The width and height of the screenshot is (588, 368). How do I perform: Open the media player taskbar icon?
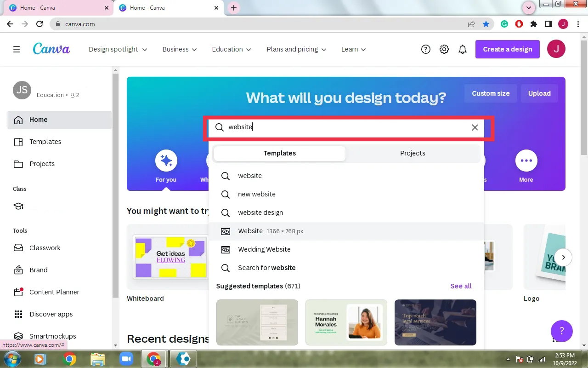tap(40, 359)
